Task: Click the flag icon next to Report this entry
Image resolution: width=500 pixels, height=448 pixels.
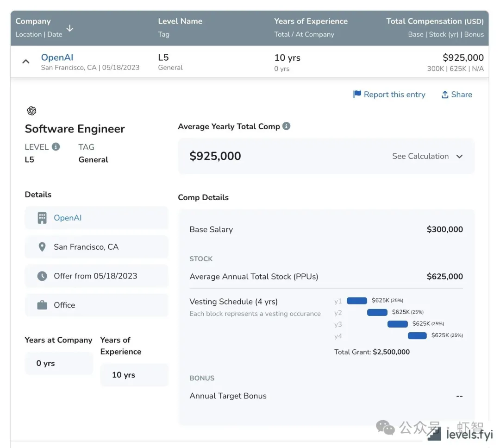Action: point(357,95)
